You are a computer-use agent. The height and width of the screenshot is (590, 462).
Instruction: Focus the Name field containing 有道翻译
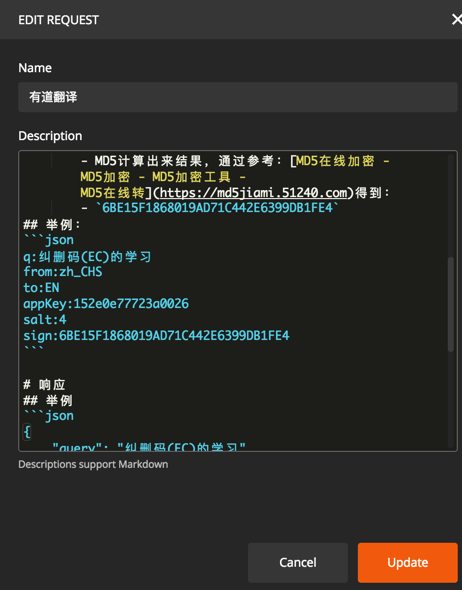pos(238,97)
